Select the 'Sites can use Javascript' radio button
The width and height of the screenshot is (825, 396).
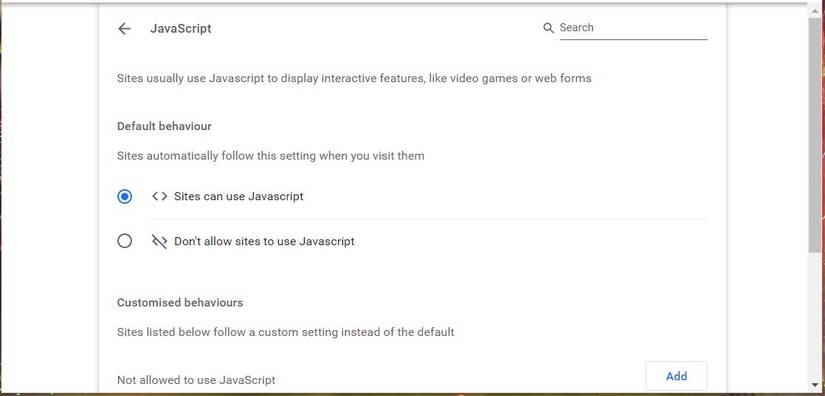(x=125, y=197)
